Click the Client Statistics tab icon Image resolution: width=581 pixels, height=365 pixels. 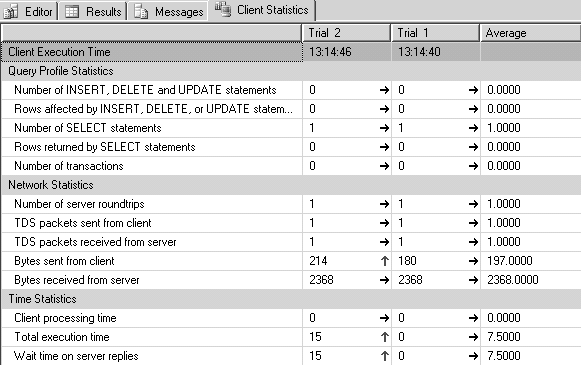point(223,9)
